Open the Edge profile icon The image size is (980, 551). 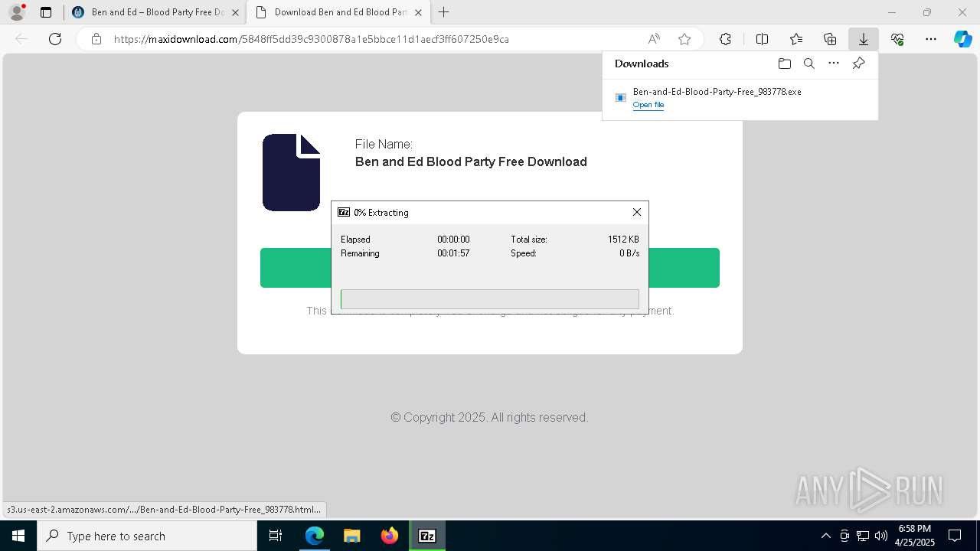[16, 12]
